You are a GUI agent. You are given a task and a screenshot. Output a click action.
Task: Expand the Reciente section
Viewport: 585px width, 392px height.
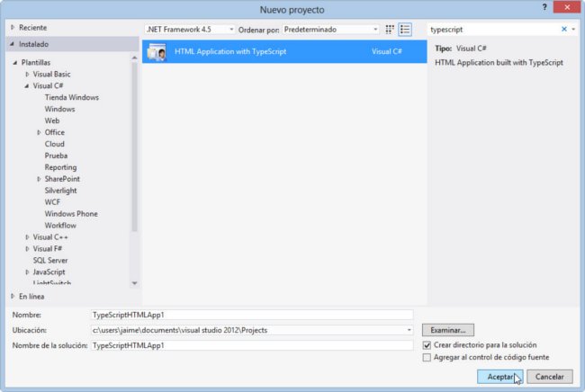(13, 28)
